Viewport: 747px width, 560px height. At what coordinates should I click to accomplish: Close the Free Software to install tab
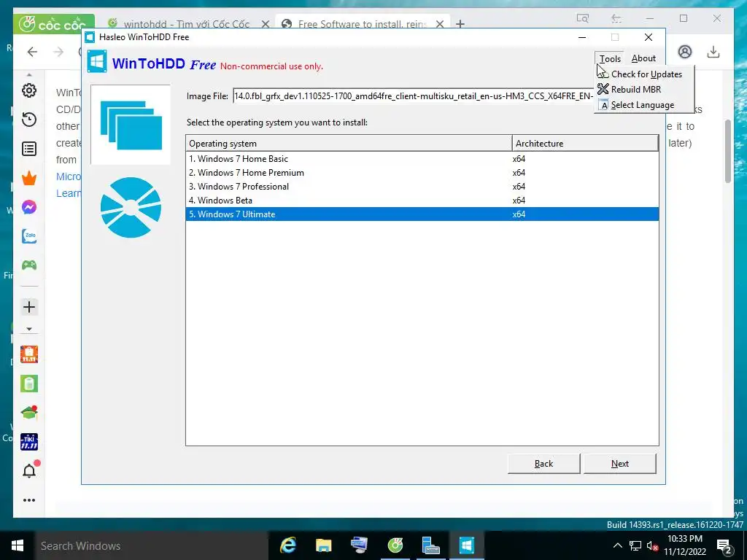(440, 24)
